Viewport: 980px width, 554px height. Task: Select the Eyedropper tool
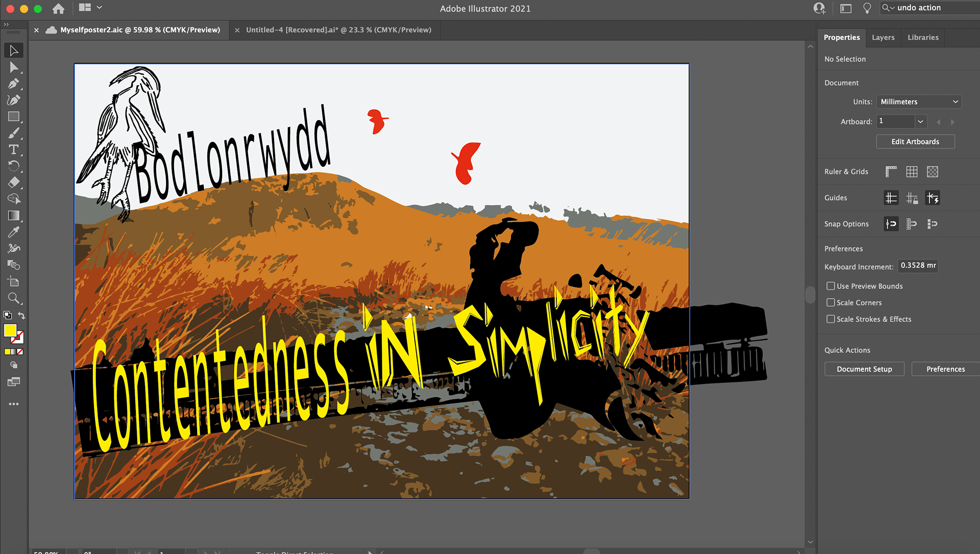14,232
